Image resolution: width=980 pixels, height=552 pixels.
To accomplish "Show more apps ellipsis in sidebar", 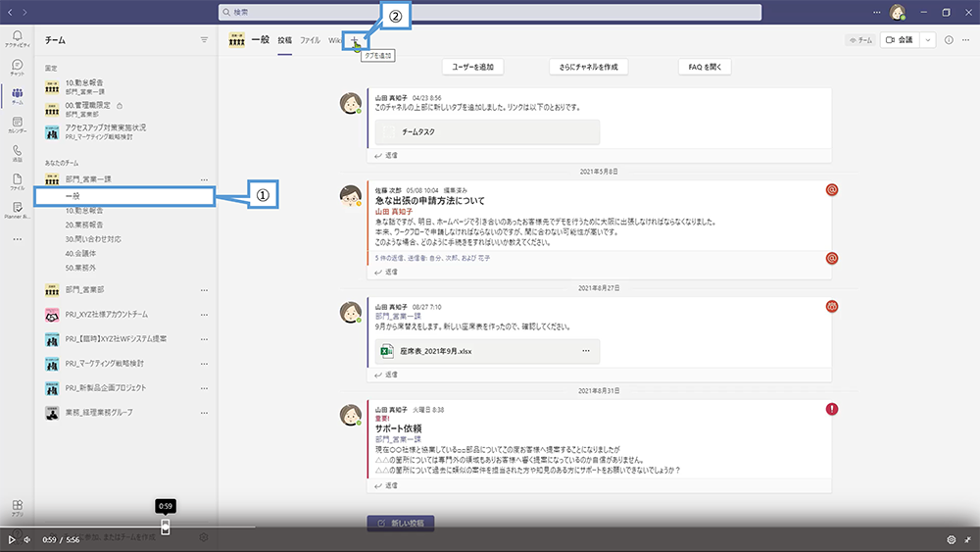I will pyautogui.click(x=18, y=239).
